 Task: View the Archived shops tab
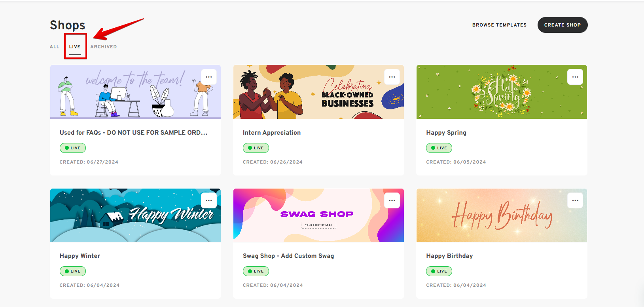(x=103, y=47)
